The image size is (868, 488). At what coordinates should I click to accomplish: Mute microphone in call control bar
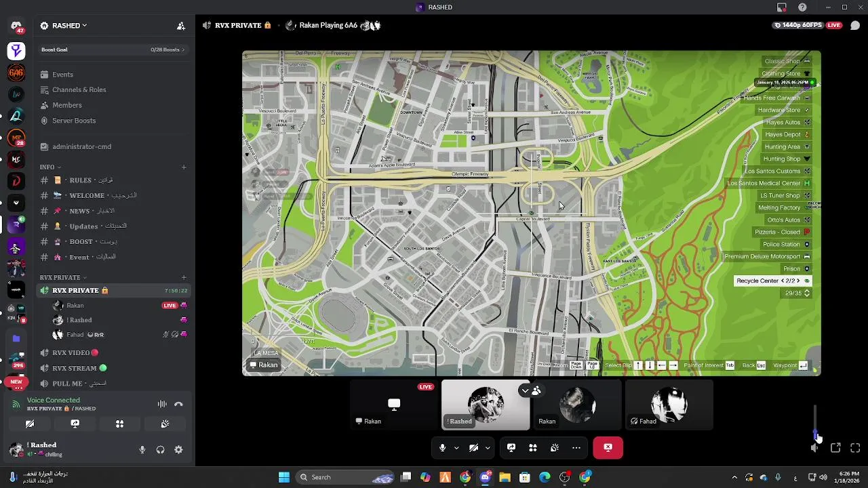[x=442, y=447]
